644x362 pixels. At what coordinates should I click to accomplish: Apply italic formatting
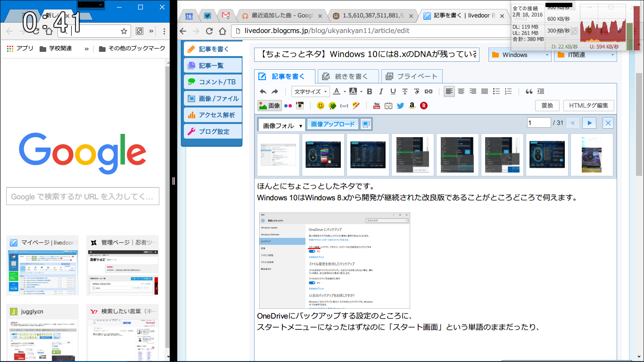point(381,91)
